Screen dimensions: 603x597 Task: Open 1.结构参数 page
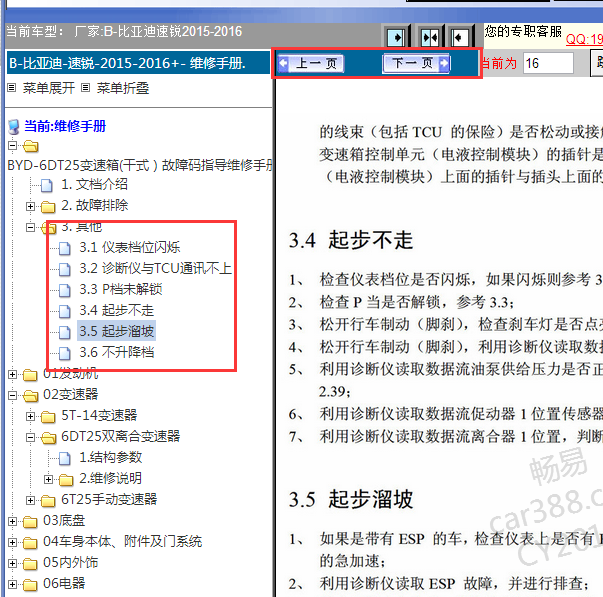pos(111,457)
